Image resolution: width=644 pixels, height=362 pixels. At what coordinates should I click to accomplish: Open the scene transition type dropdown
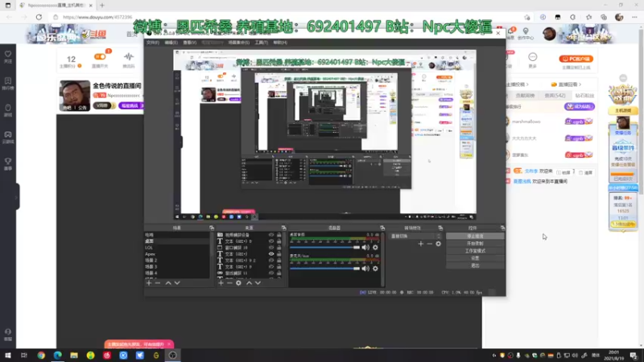(x=415, y=236)
